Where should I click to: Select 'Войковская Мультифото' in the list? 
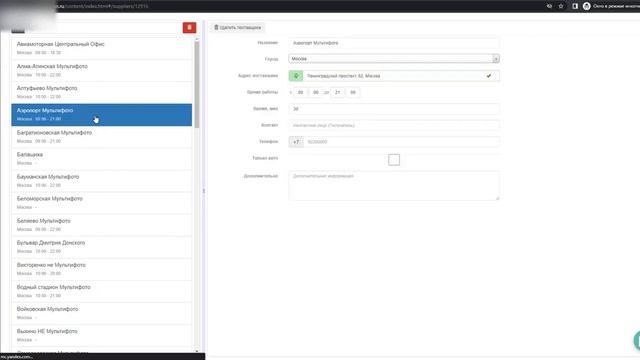tap(102, 313)
